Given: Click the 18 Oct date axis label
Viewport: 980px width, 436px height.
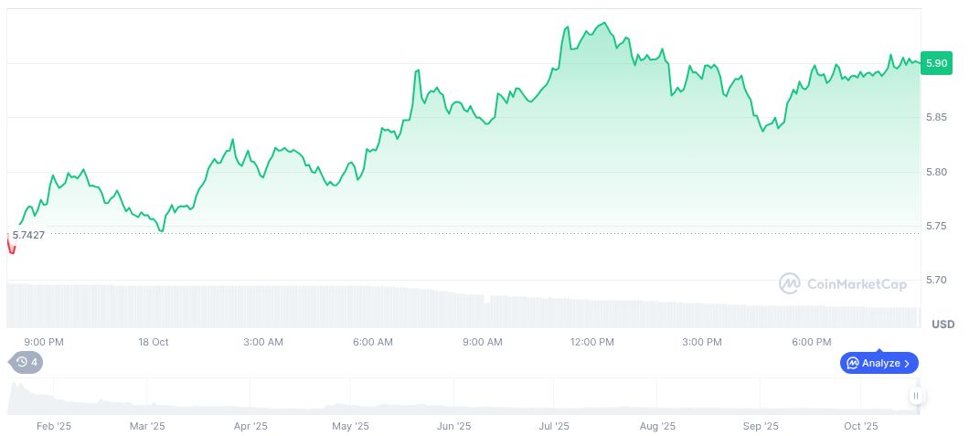Looking at the screenshot, I should pos(154,342).
